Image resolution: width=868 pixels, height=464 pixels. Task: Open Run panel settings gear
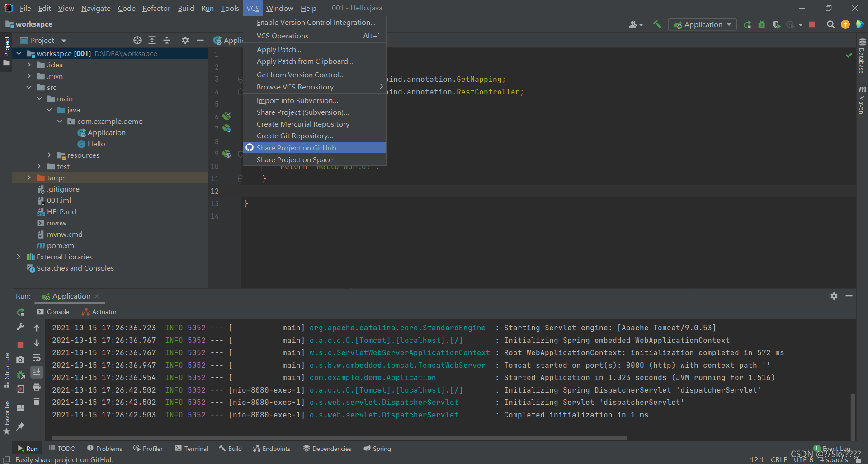coord(834,296)
